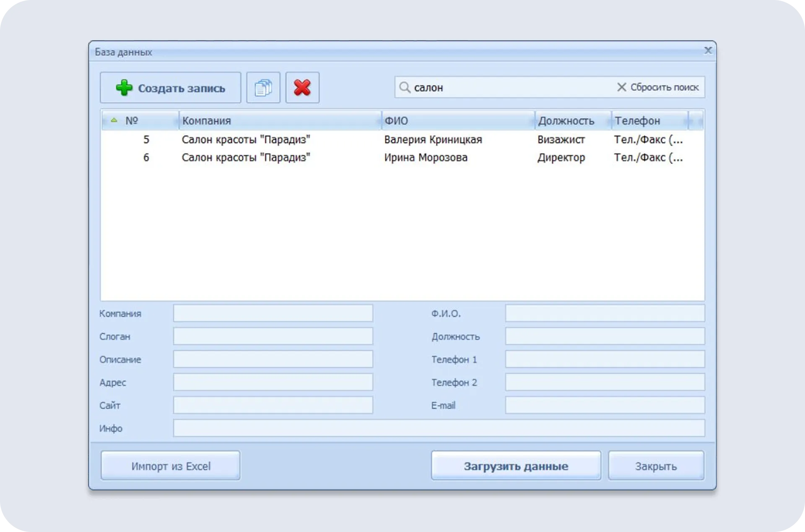805x532 pixels.
Task: Focus the E-mail input field
Action: [605, 405]
